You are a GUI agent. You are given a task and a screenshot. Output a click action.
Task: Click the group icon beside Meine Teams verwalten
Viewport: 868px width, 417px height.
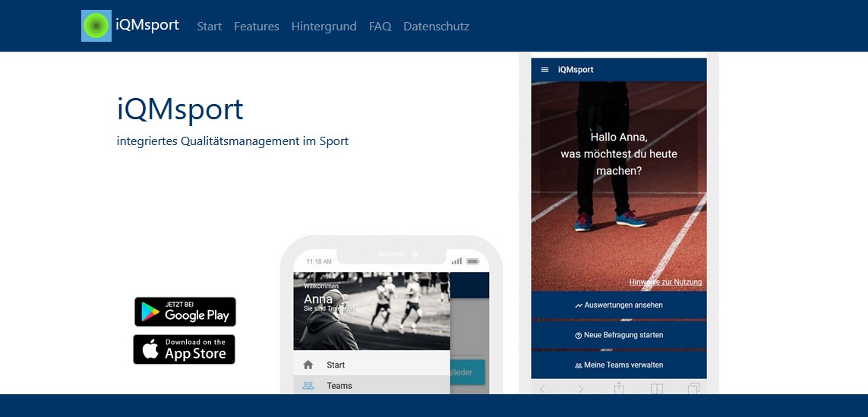(579, 365)
